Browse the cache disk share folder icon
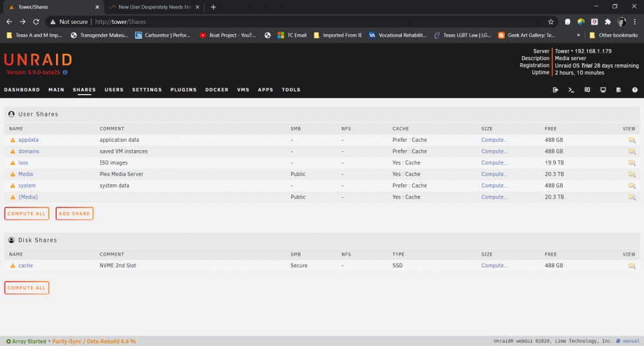 (x=632, y=266)
